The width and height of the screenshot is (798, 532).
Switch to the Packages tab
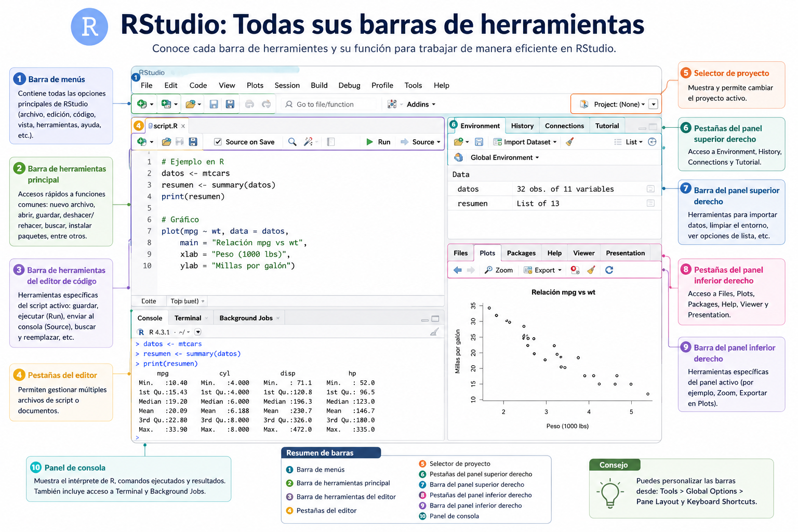pos(521,253)
